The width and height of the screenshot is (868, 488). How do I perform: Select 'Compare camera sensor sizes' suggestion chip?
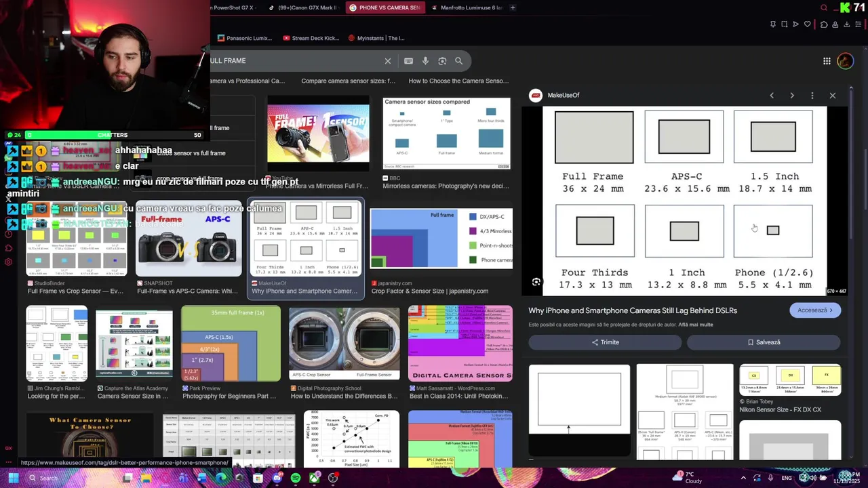(x=348, y=81)
